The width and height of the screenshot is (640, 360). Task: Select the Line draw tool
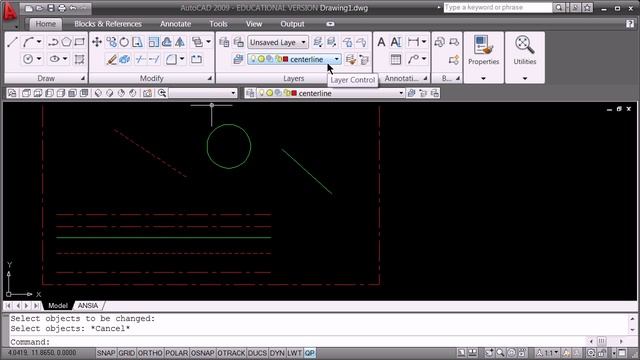tap(12, 42)
